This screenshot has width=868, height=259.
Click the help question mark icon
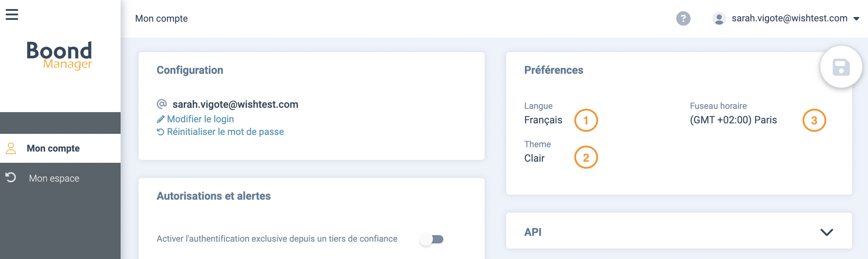click(x=683, y=18)
